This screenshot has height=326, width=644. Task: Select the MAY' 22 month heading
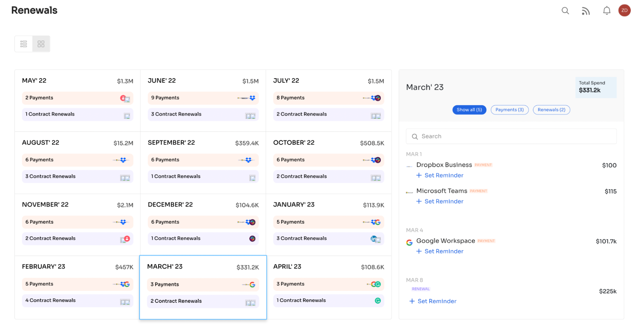pyautogui.click(x=34, y=81)
